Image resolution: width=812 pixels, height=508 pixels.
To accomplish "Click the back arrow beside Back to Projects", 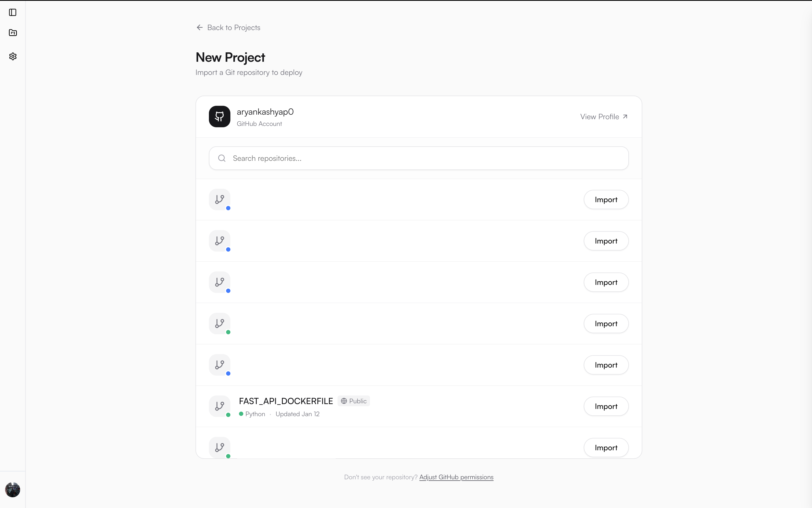I will click(x=200, y=27).
